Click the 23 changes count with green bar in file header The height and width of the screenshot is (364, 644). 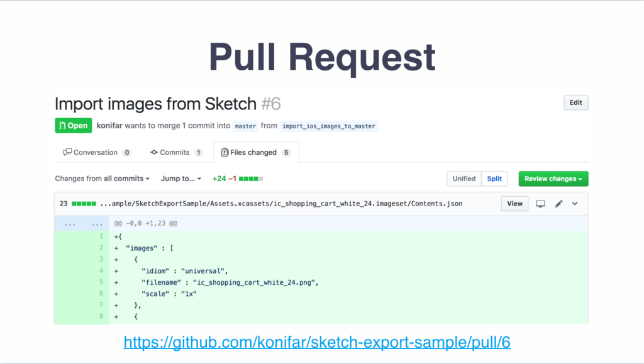78,204
